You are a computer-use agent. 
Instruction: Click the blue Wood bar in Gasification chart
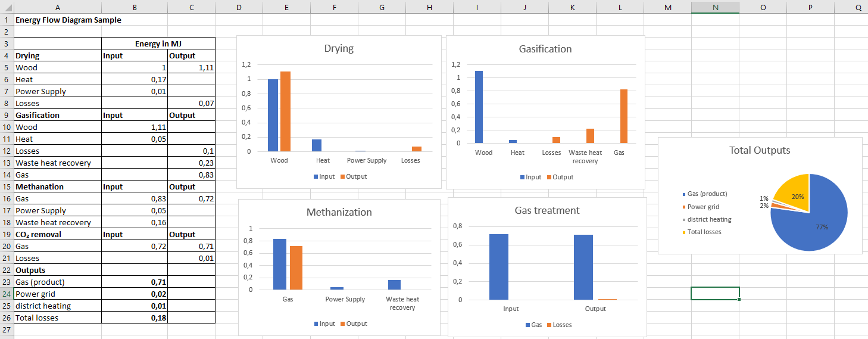coord(479,107)
